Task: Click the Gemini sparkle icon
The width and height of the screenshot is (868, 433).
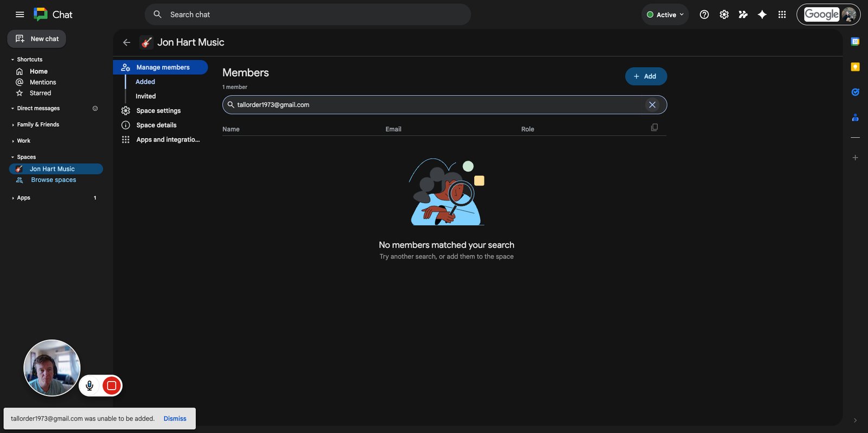Action: coord(762,15)
